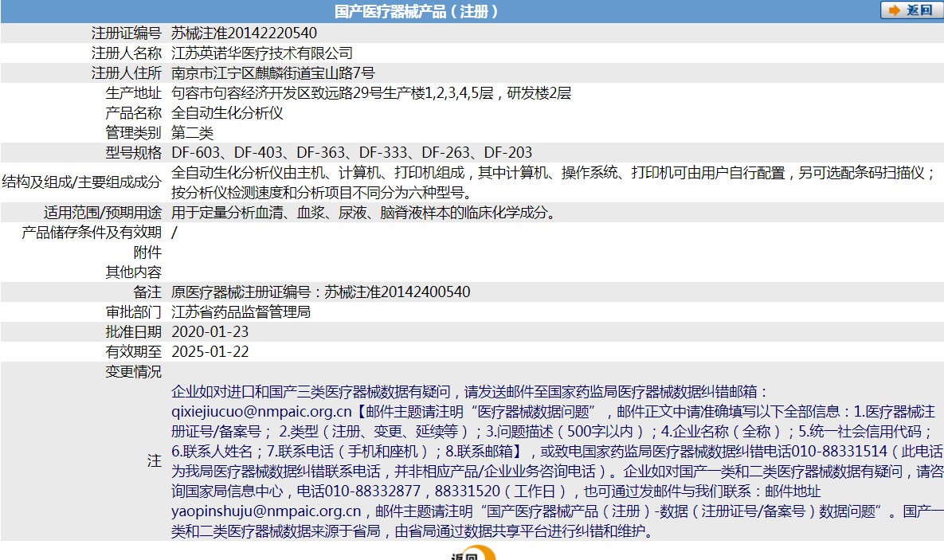Select the 其他内容 label
This screenshot has height=560, width=944.
pyautogui.click(x=134, y=272)
